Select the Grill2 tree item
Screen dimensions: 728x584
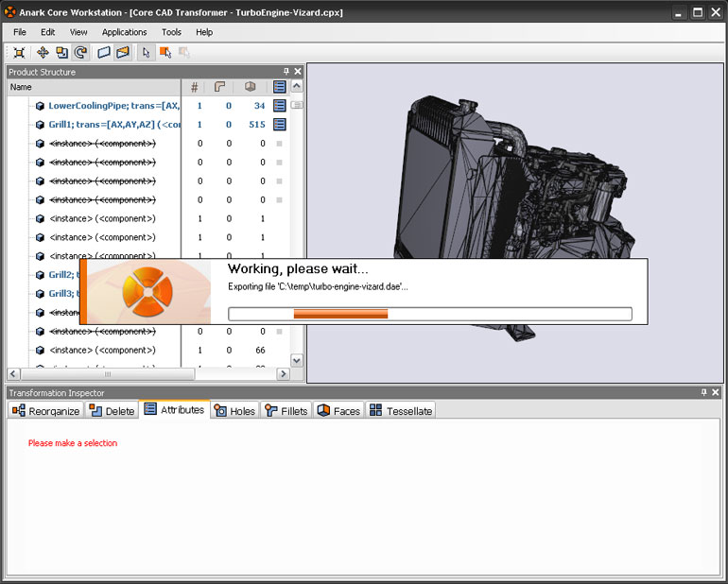[x=64, y=275]
